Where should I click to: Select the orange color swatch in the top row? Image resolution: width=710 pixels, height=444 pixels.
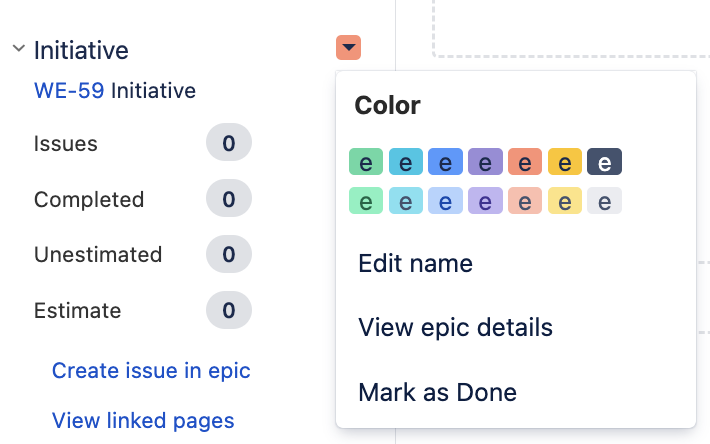pyautogui.click(x=525, y=162)
